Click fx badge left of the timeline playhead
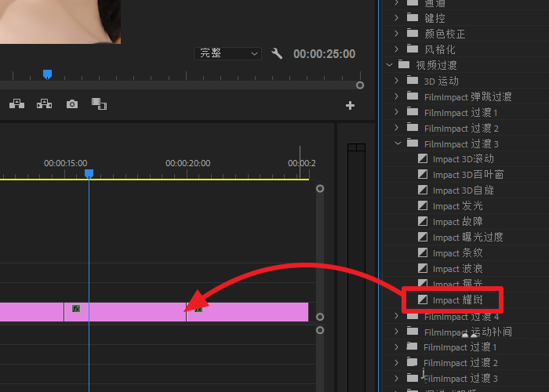 [76, 309]
